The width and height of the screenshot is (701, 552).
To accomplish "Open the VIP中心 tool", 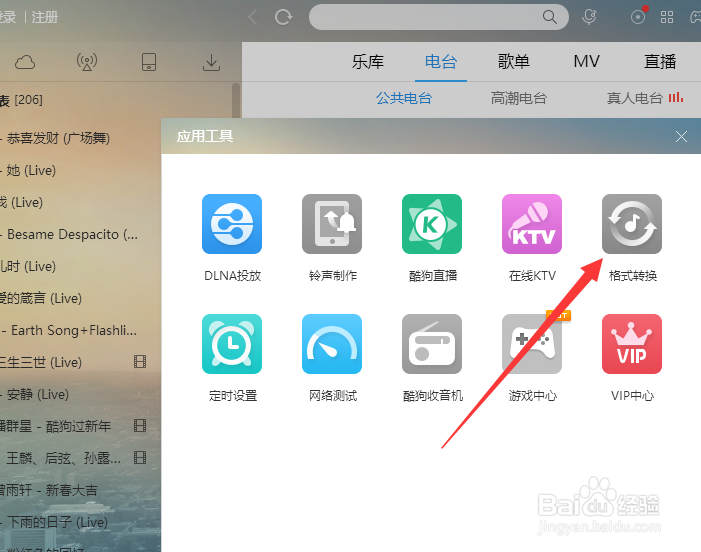I will (x=632, y=344).
